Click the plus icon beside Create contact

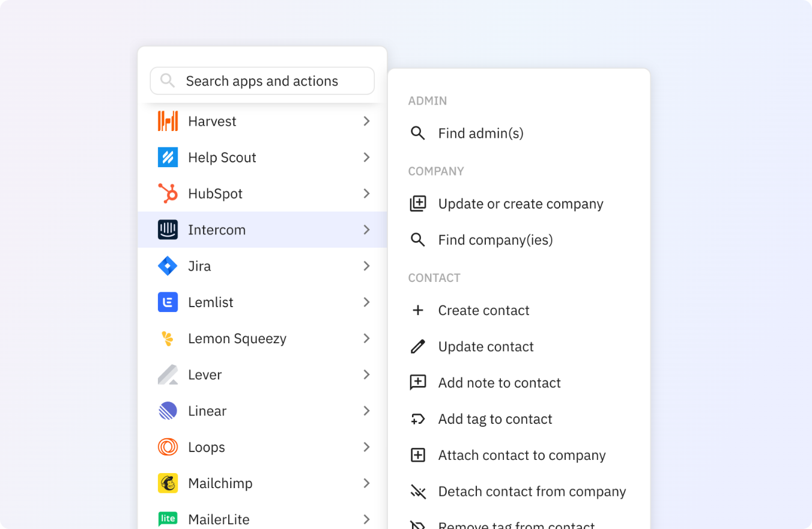[x=417, y=310]
